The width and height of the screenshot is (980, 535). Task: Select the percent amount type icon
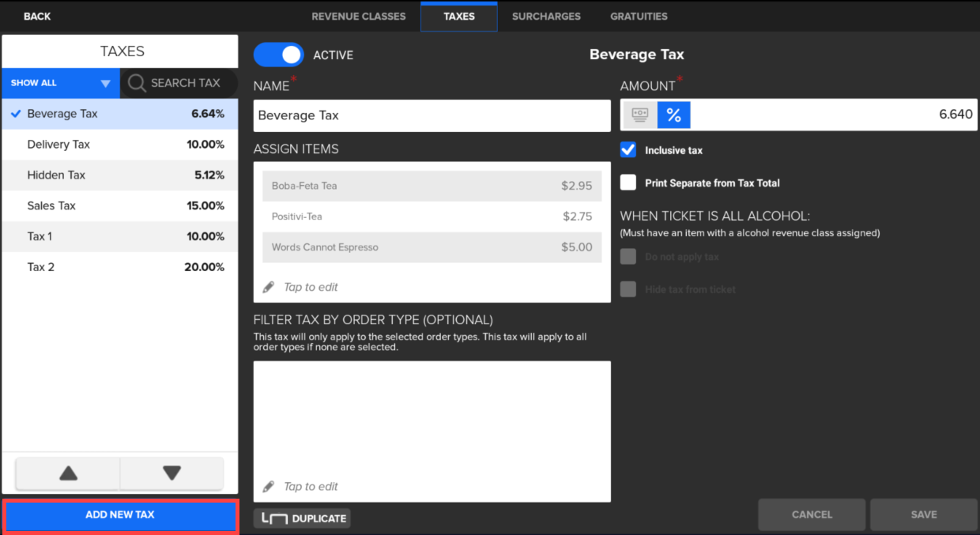(673, 115)
